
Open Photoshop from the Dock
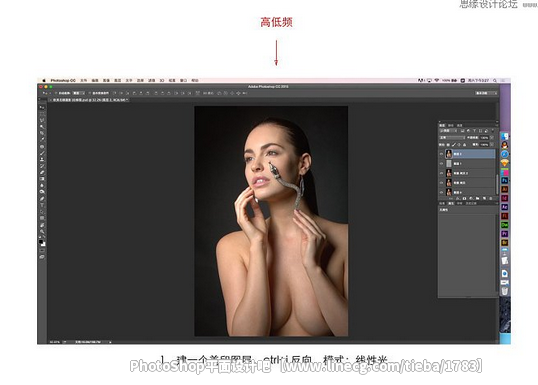pos(505,180)
